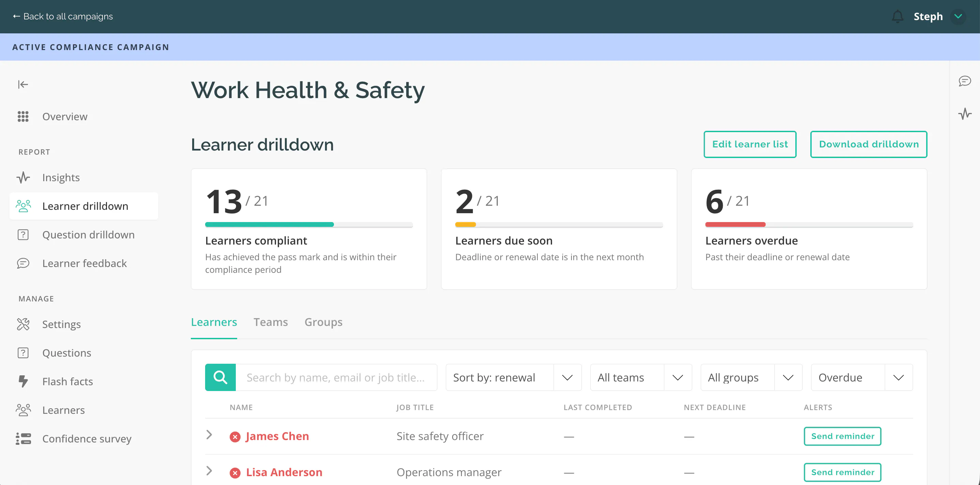The height and width of the screenshot is (485, 980).
Task: Click Download drilldown button
Action: (x=869, y=144)
